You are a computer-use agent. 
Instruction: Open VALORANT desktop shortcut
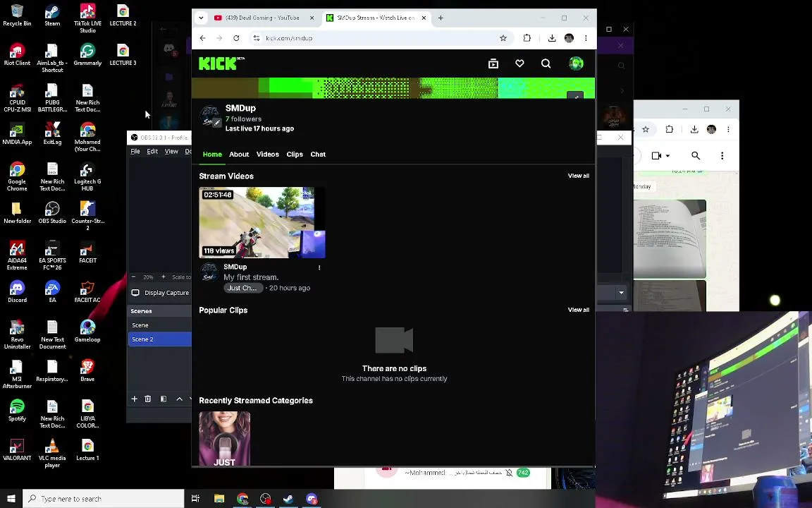[17, 450]
